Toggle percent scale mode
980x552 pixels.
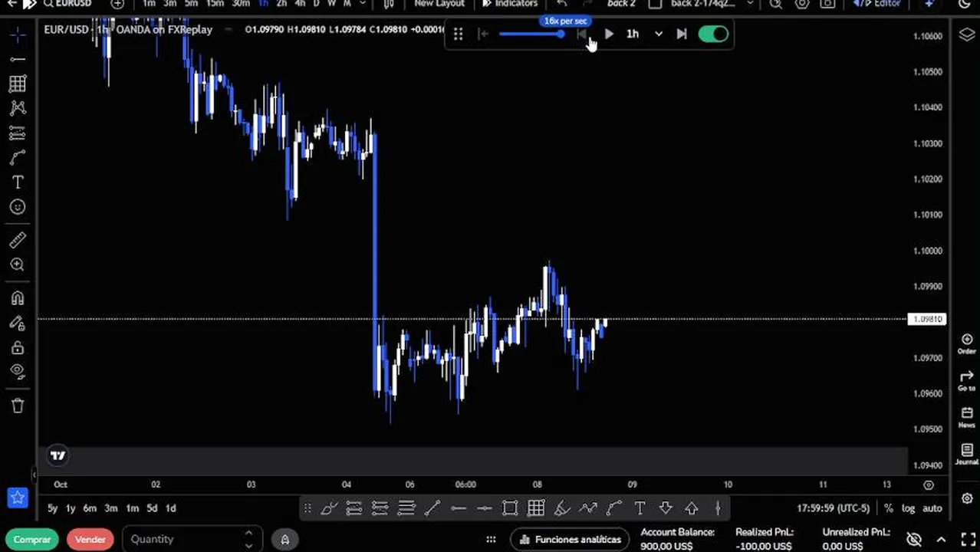pos(889,508)
